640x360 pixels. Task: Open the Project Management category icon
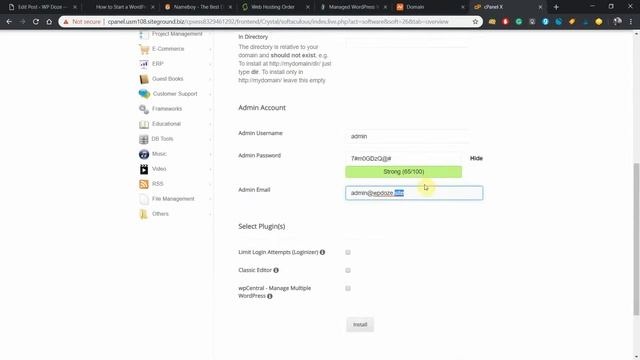[x=144, y=36]
